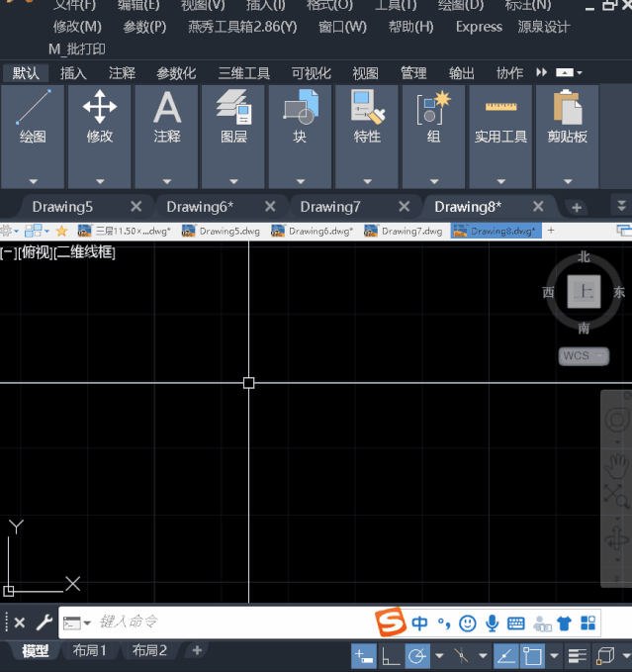Click the Sogou account user icon
The width and height of the screenshot is (632, 672).
coord(542,624)
